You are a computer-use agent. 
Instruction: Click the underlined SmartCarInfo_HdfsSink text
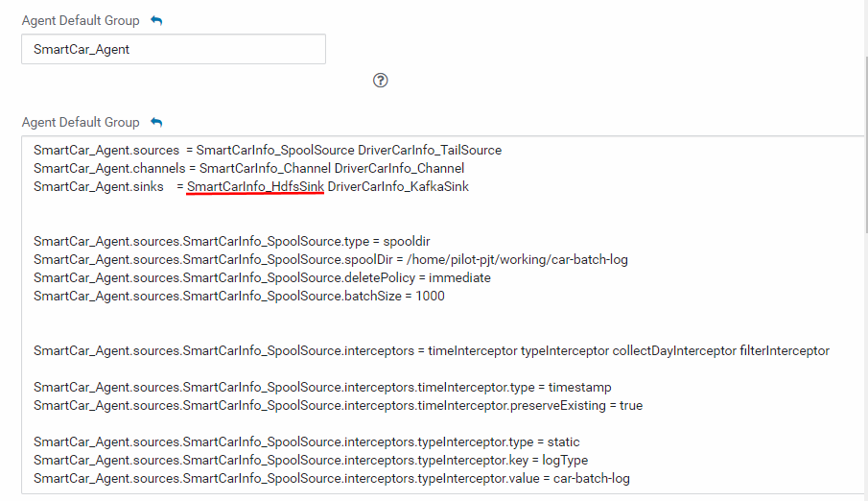[x=255, y=187]
